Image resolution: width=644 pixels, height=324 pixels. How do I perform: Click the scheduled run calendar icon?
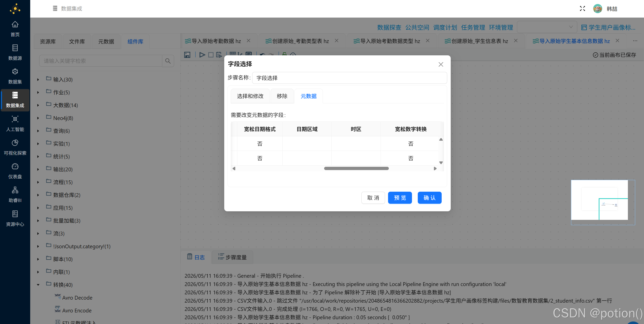coord(219,55)
